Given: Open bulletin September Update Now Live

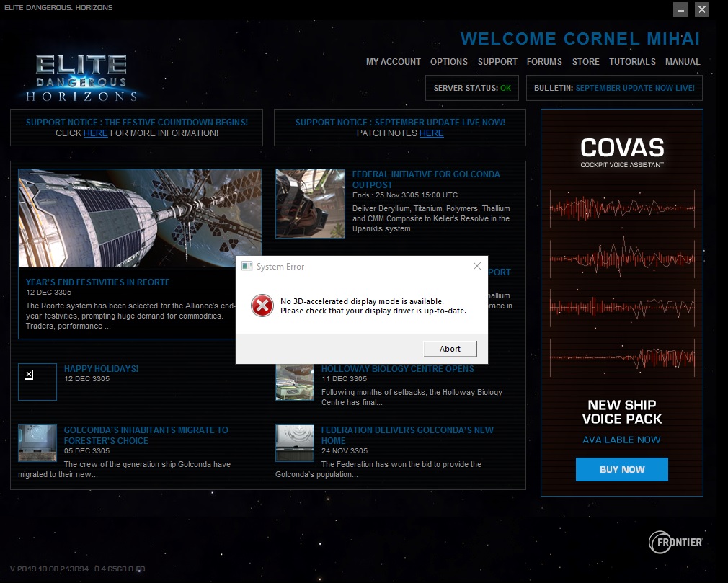Looking at the screenshot, I should (x=635, y=88).
